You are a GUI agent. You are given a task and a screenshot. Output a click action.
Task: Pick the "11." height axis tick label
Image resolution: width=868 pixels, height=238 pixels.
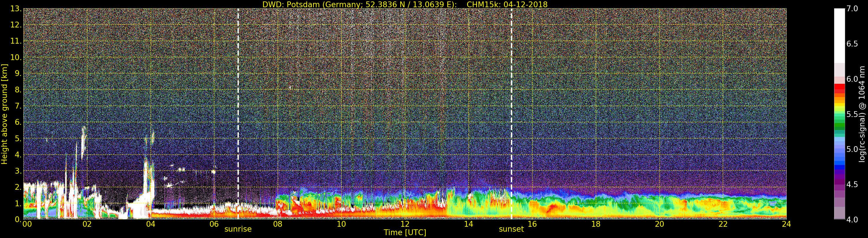[x=16, y=41]
